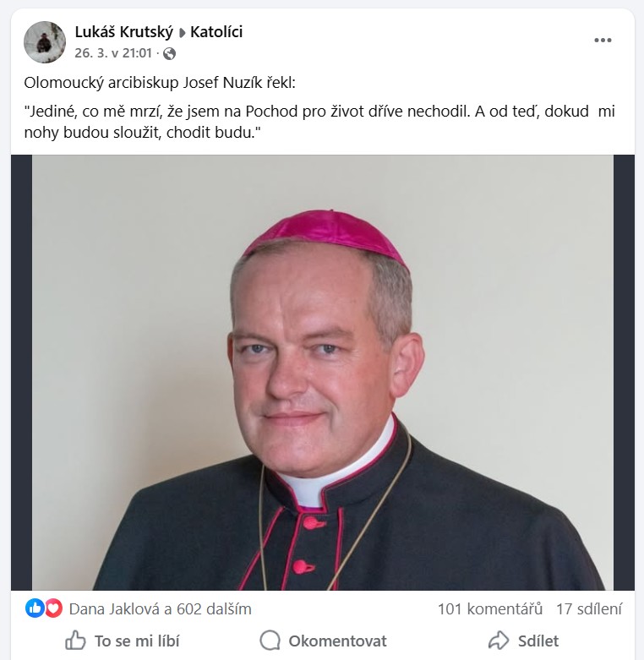This screenshot has height=660, width=644.
Task: Open the three-dot post options menu
Action: [x=603, y=41]
